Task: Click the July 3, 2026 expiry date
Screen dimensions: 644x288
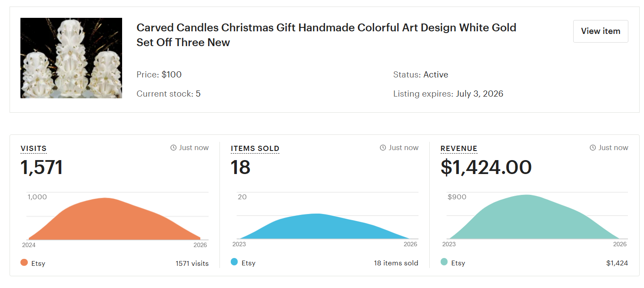Action: 479,94
